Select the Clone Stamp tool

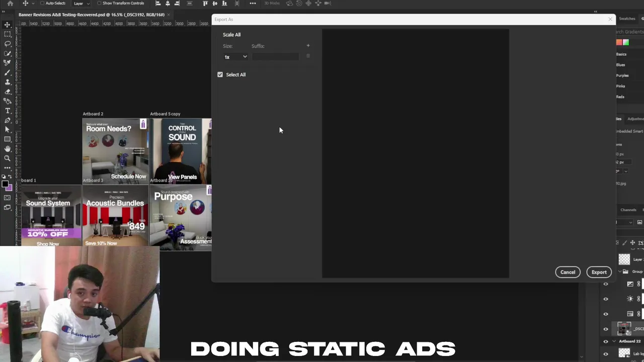(x=7, y=82)
